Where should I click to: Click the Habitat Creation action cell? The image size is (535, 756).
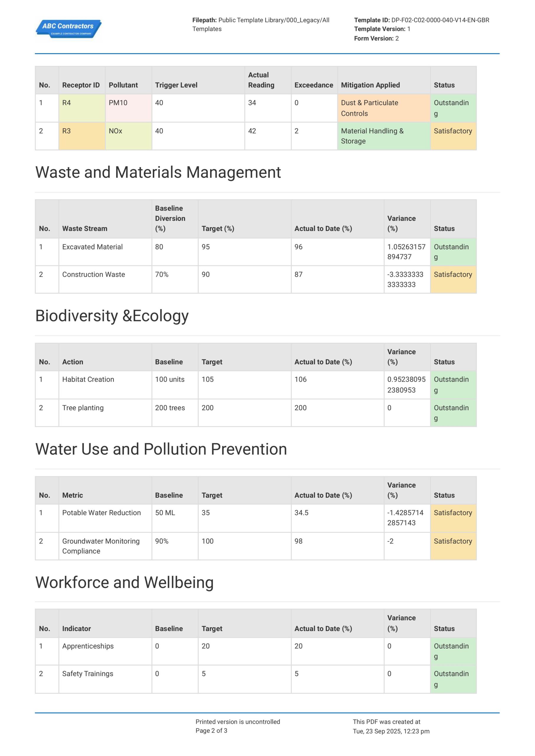(105, 384)
